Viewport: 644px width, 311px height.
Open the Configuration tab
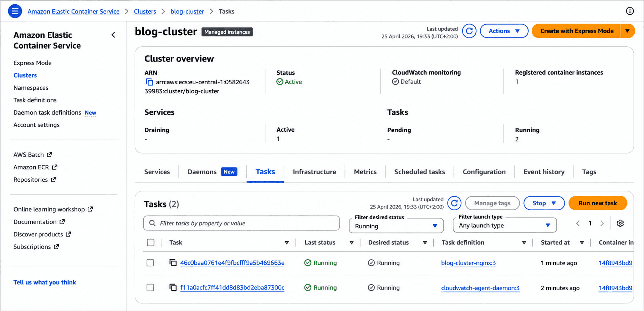(x=484, y=172)
